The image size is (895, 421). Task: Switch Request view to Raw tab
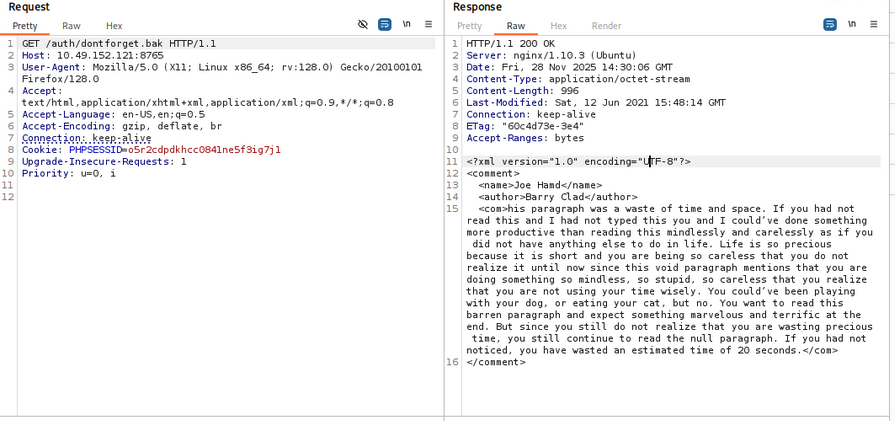coord(71,26)
